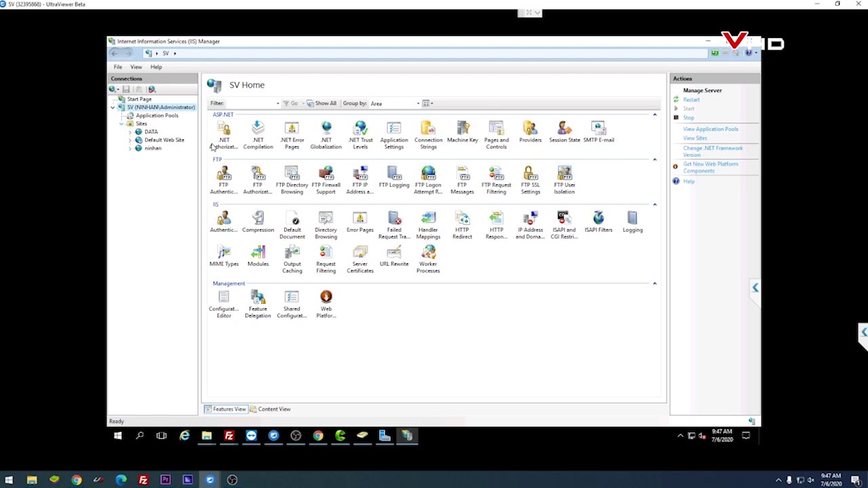Screen dimensions: 868x488
Task: Open FTP IP Address restrictions feature
Action: 360,180
